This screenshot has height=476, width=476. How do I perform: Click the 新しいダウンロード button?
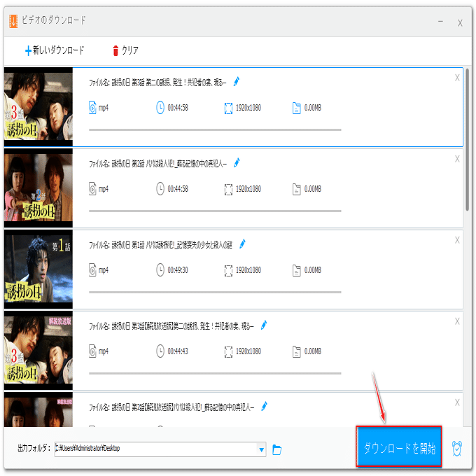[x=55, y=50]
